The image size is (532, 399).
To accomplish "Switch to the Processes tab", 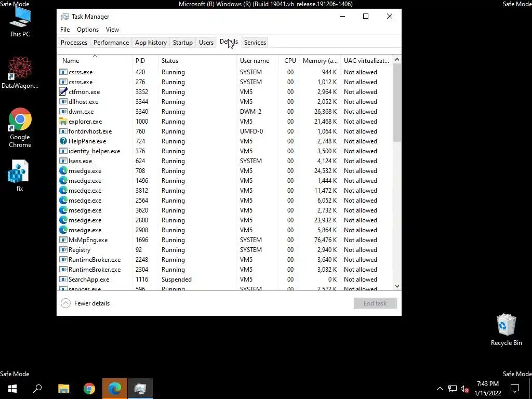I will pos(74,43).
